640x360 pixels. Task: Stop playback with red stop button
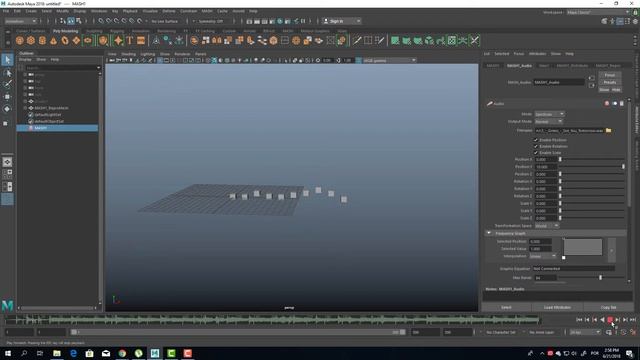[610, 320]
